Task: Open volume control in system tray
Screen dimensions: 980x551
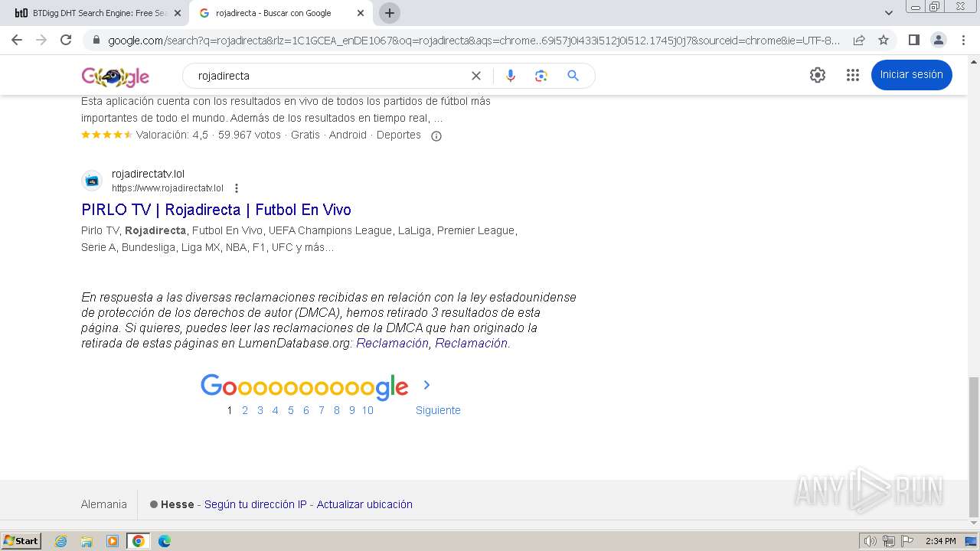Action: (x=871, y=541)
